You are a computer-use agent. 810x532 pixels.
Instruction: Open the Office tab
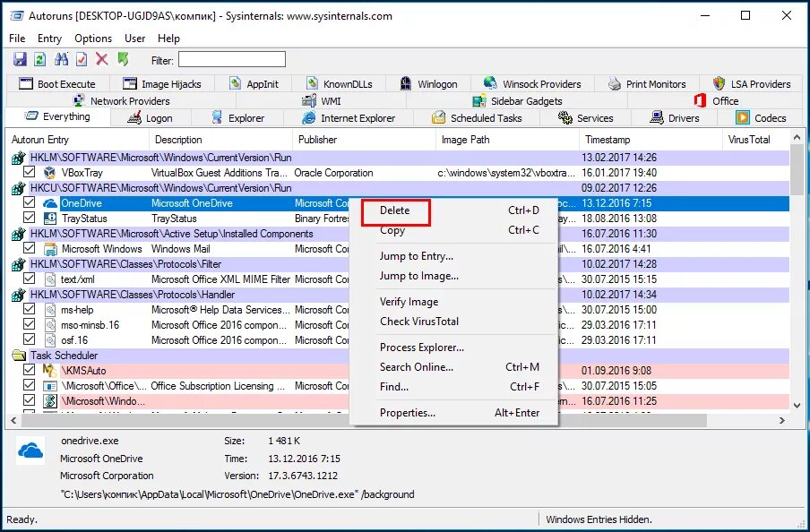(x=716, y=100)
